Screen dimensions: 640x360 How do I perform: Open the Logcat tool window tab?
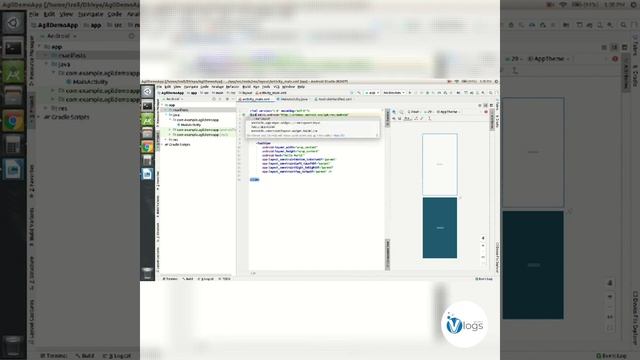click(207, 279)
